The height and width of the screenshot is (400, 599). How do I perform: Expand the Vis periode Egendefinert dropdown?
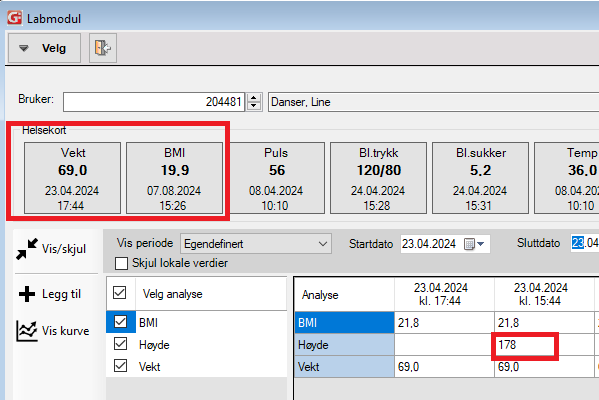tap(256, 244)
